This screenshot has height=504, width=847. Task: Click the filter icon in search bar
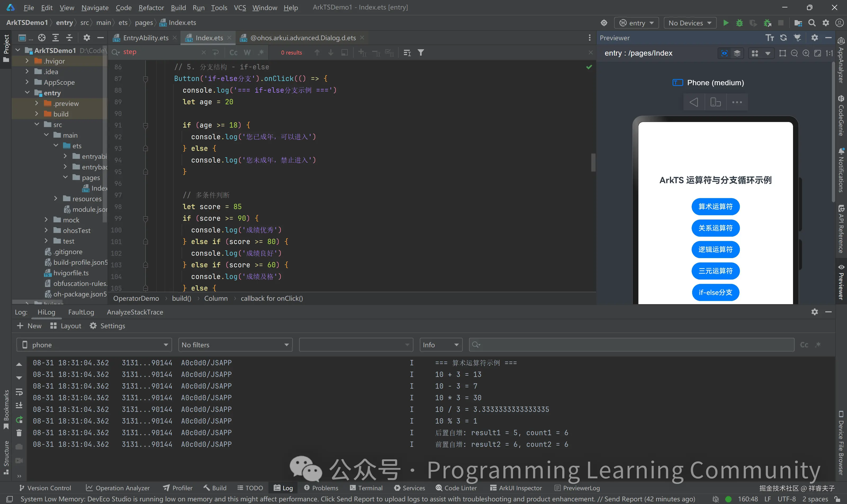[x=421, y=53]
